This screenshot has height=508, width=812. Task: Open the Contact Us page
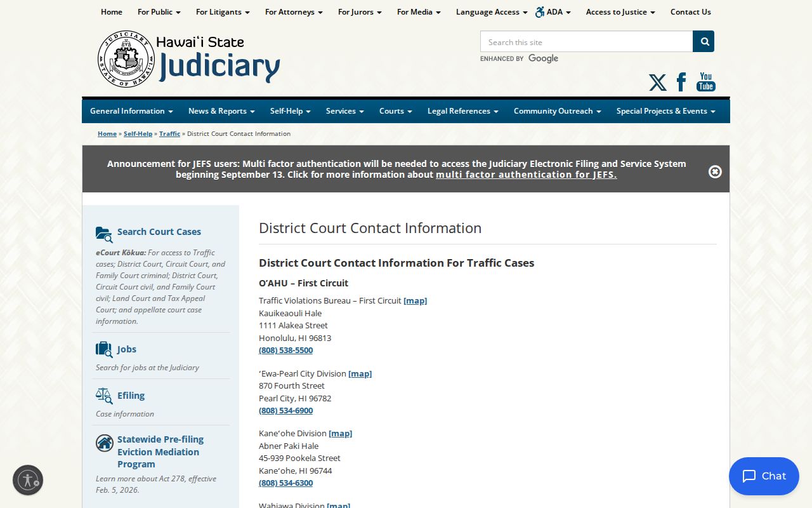point(691,12)
